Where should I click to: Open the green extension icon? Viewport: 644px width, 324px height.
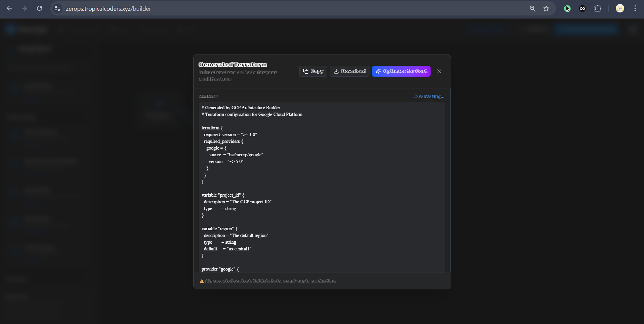[x=567, y=8]
